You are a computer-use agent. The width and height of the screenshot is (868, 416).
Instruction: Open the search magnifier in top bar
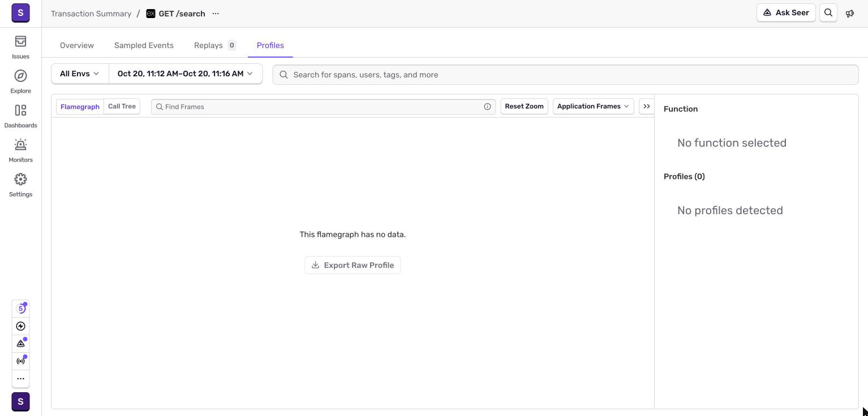coord(828,12)
